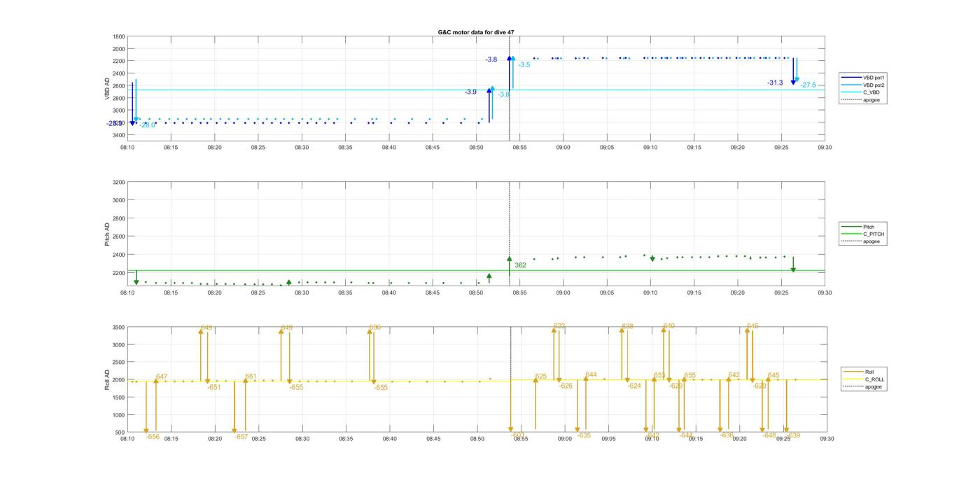This screenshot has height=485, width=980.
Task: Click the "08:10" tick under the VBD plot
Action: (x=127, y=147)
